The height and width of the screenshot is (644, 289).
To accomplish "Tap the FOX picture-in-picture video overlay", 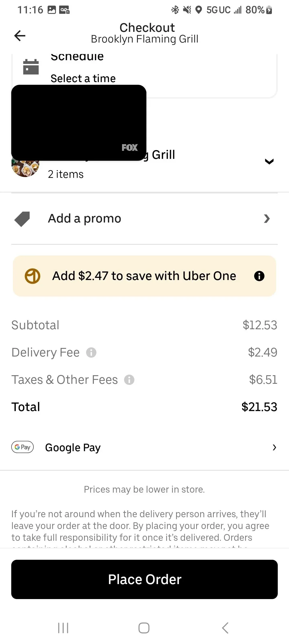I will click(x=79, y=123).
